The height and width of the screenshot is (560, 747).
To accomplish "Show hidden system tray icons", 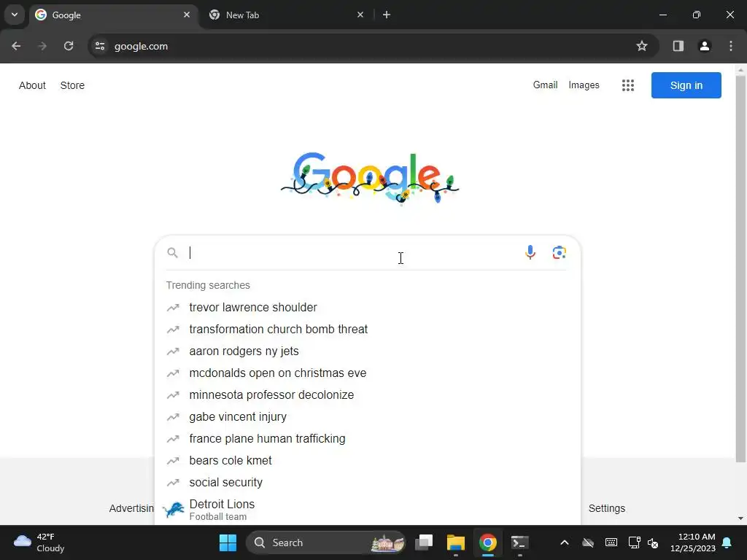I will click(565, 542).
